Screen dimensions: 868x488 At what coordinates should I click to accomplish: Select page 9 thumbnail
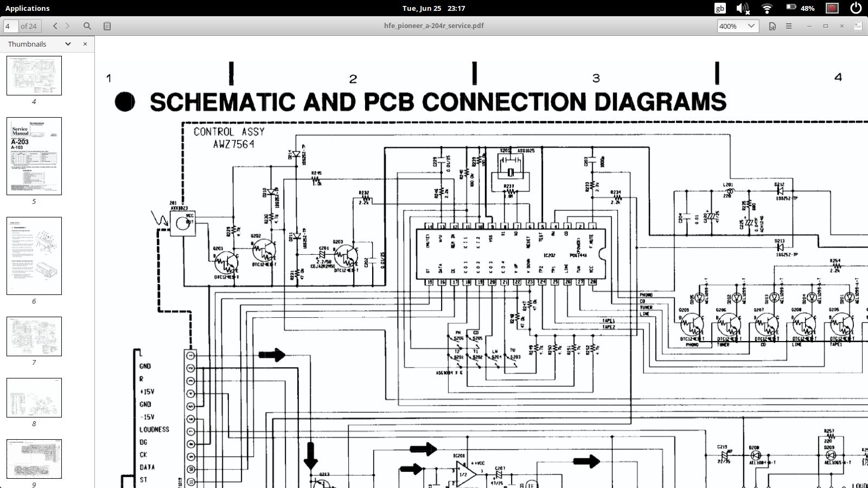pyautogui.click(x=34, y=459)
